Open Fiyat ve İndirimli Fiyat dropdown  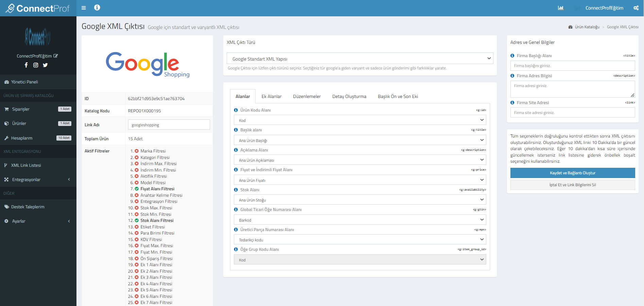pyautogui.click(x=360, y=180)
